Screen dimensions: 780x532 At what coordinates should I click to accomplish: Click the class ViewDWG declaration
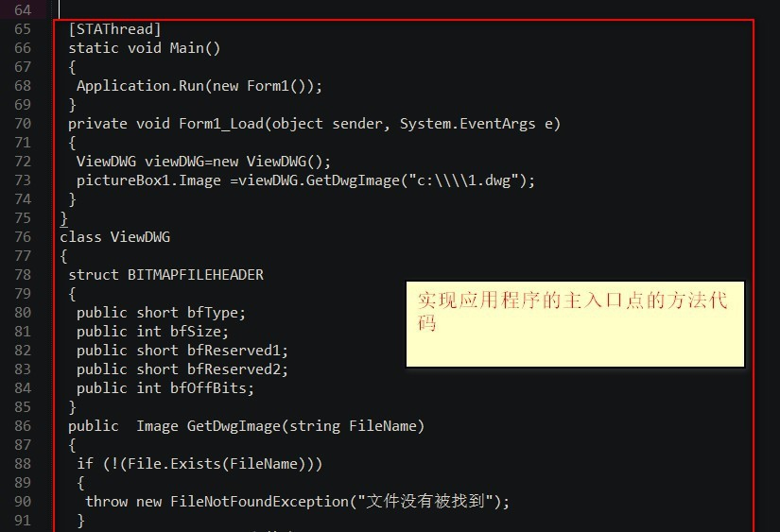pos(114,237)
